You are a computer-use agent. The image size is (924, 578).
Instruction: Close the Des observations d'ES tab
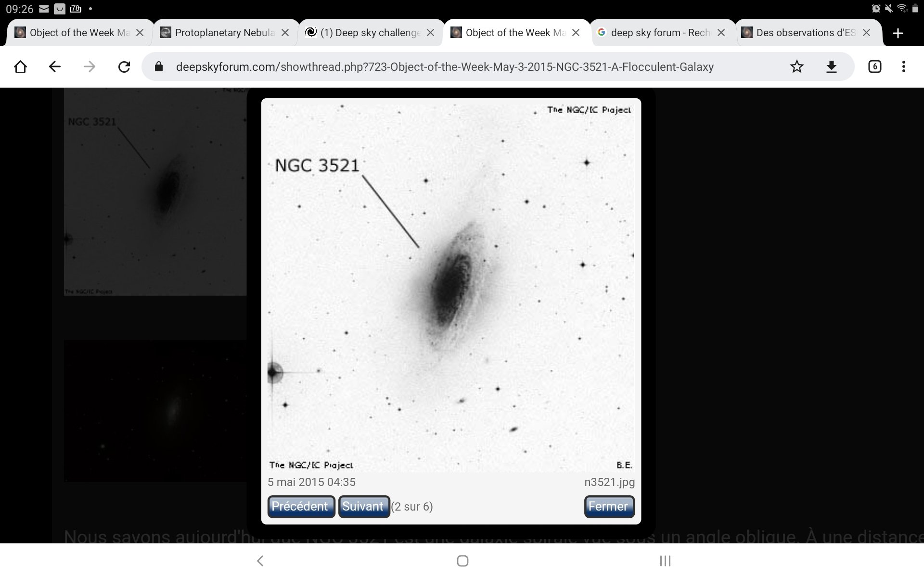(x=866, y=33)
